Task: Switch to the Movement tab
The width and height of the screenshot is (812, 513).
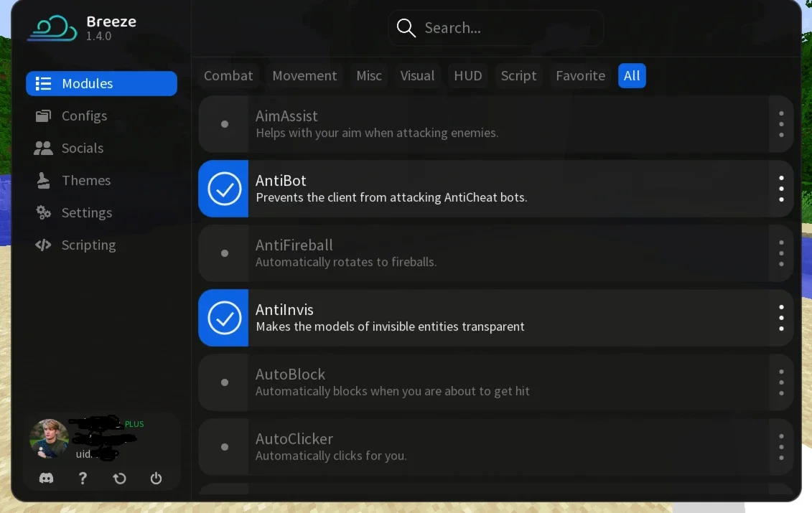Action: point(304,75)
